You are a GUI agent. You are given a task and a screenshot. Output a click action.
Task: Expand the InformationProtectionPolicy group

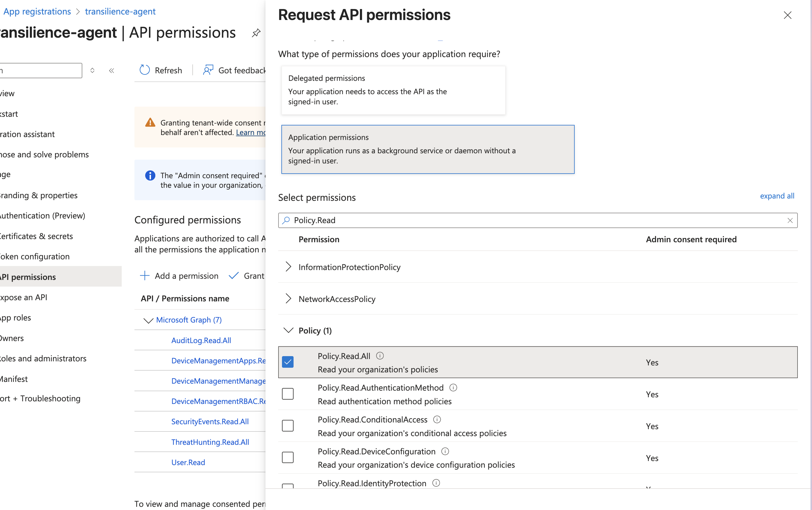pyautogui.click(x=288, y=267)
